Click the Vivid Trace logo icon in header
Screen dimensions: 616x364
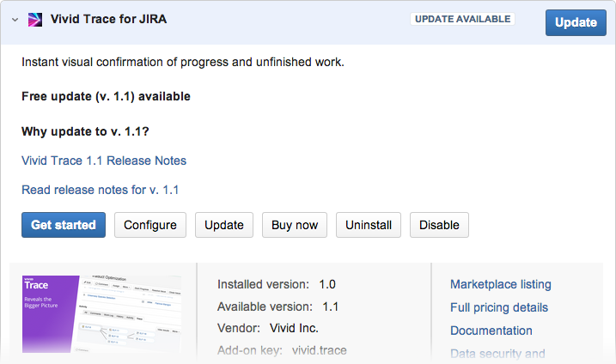tap(35, 19)
